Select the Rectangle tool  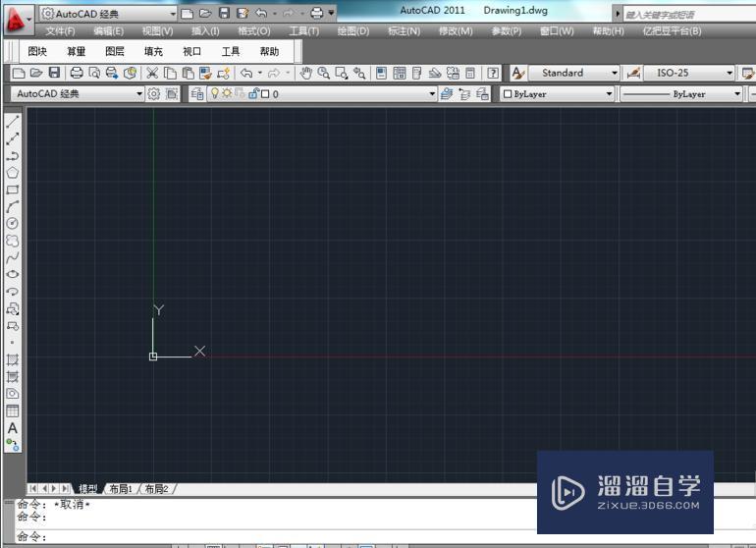(x=13, y=190)
